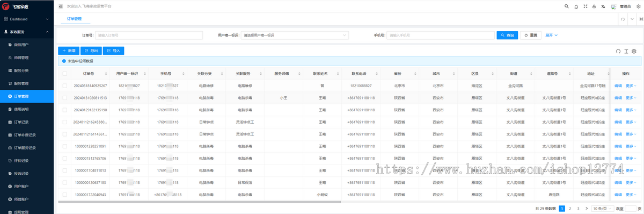The image size is (644, 214).
Task: Open 服务分类 in sidebar
Action: click(27, 70)
